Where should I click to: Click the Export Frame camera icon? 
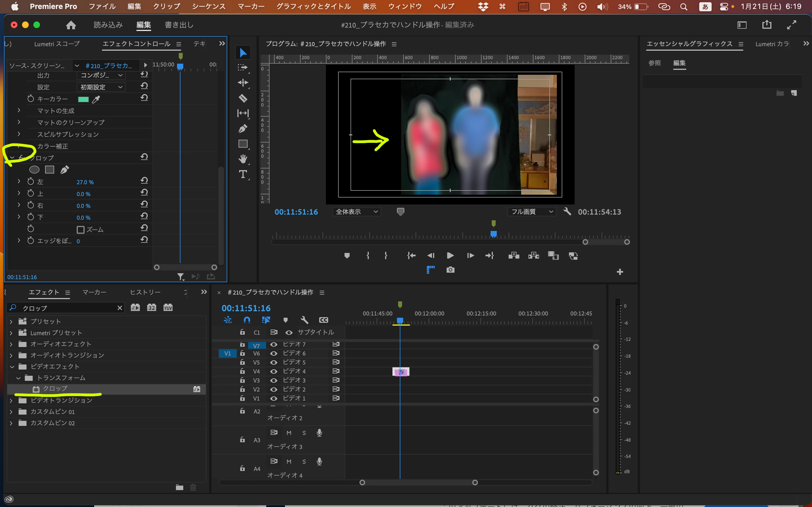coord(450,270)
